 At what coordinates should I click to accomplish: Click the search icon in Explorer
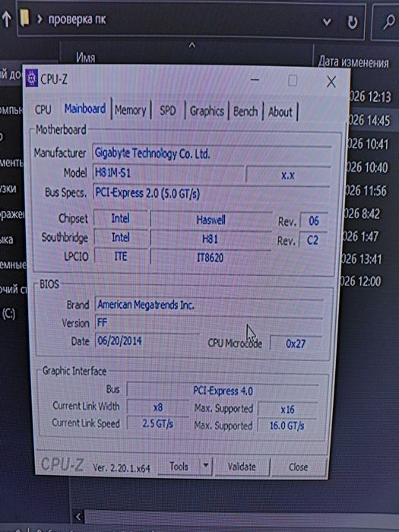tap(389, 22)
